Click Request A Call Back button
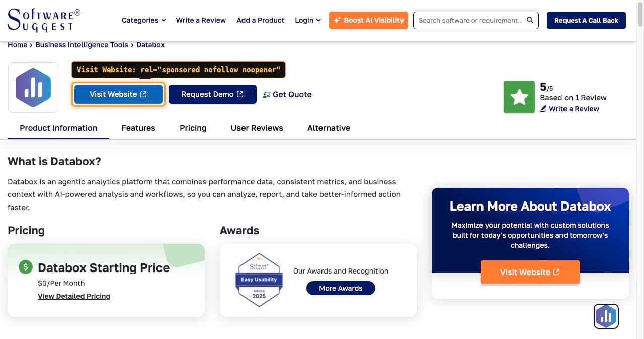The width and height of the screenshot is (644, 339). coord(586,20)
